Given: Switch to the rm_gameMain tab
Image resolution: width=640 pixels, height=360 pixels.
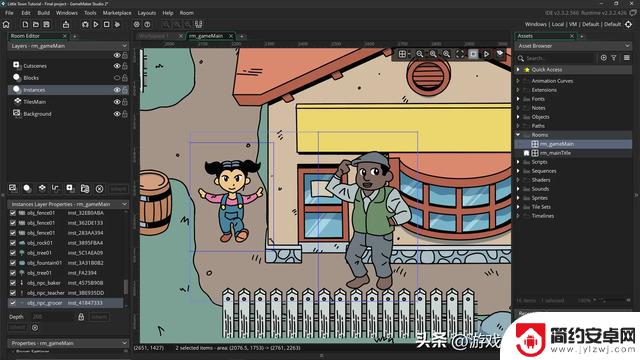Looking at the screenshot, I should tap(206, 36).
